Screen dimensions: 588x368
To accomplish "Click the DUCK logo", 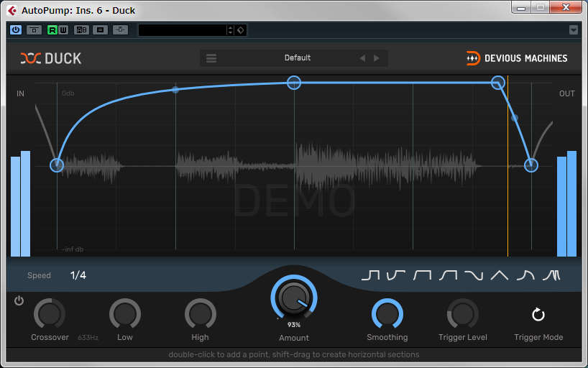I will (51, 58).
